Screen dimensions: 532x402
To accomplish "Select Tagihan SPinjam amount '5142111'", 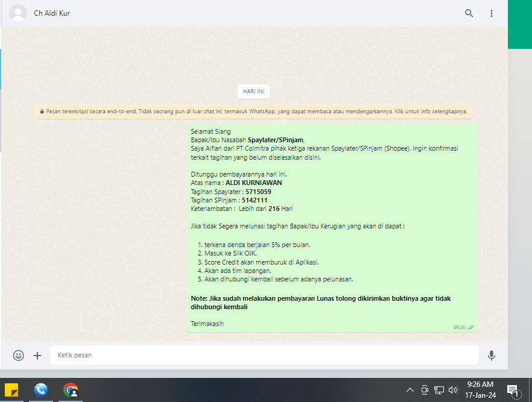I will [255, 200].
